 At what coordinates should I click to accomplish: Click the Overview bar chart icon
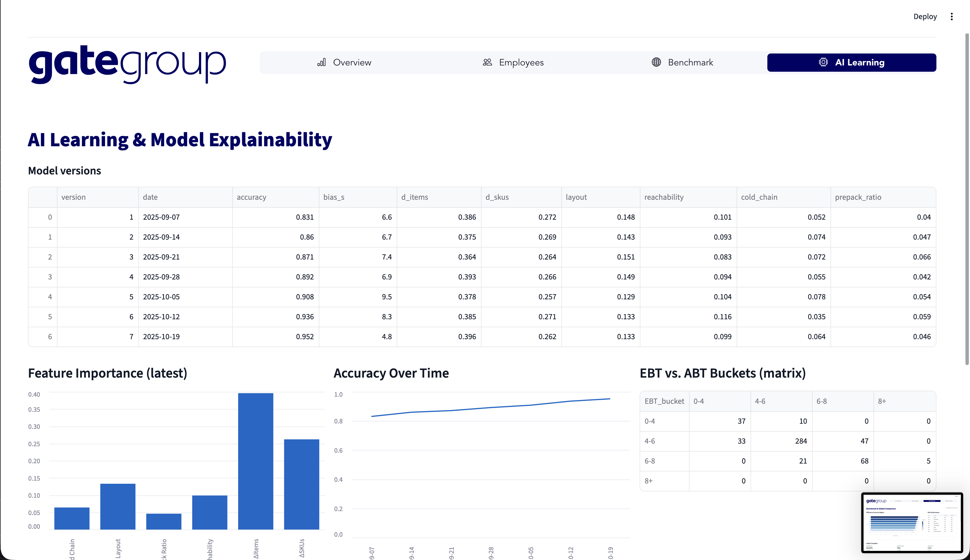(322, 62)
